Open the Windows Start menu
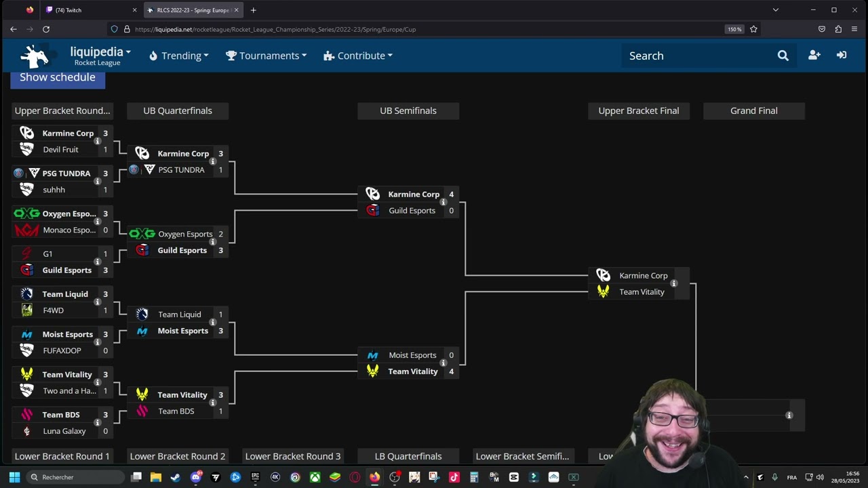Viewport: 868px width, 488px height. point(14,477)
